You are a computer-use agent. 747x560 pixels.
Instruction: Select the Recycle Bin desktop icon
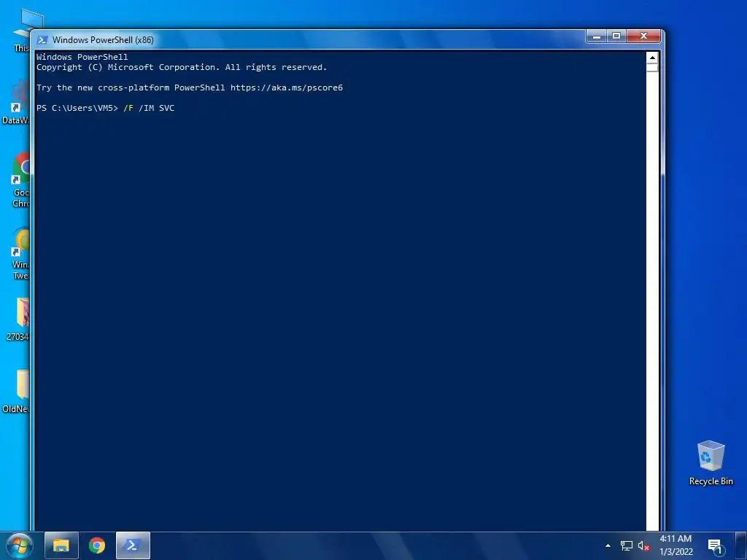pos(711,463)
